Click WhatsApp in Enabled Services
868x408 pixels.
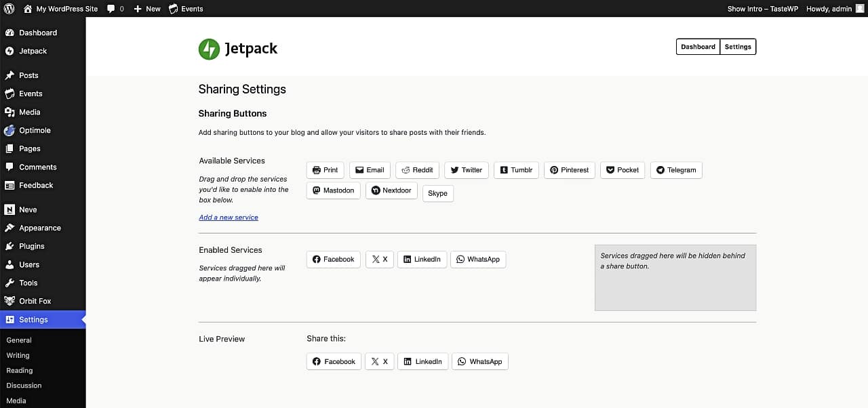pos(478,260)
